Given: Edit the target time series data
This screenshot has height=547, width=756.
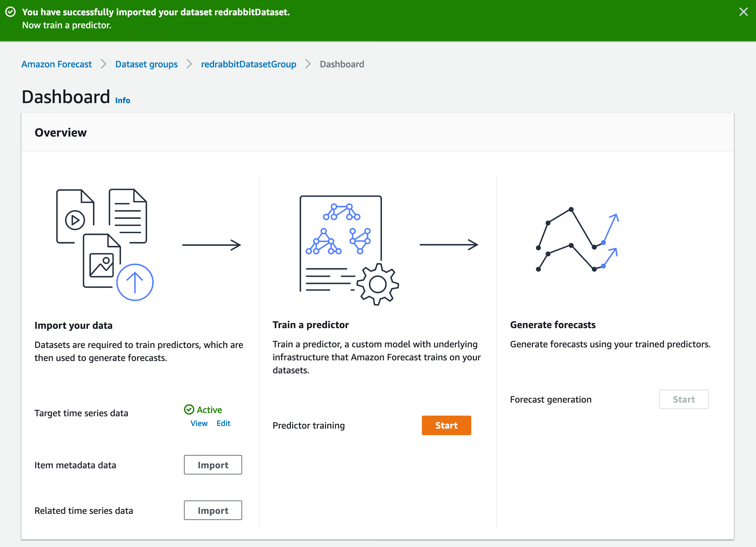Looking at the screenshot, I should click(x=223, y=423).
